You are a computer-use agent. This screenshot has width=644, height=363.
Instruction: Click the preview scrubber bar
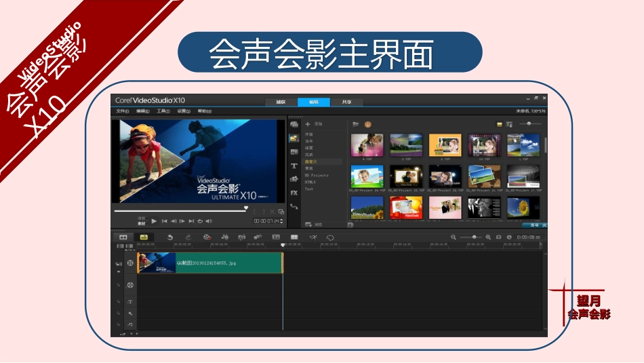click(x=181, y=210)
